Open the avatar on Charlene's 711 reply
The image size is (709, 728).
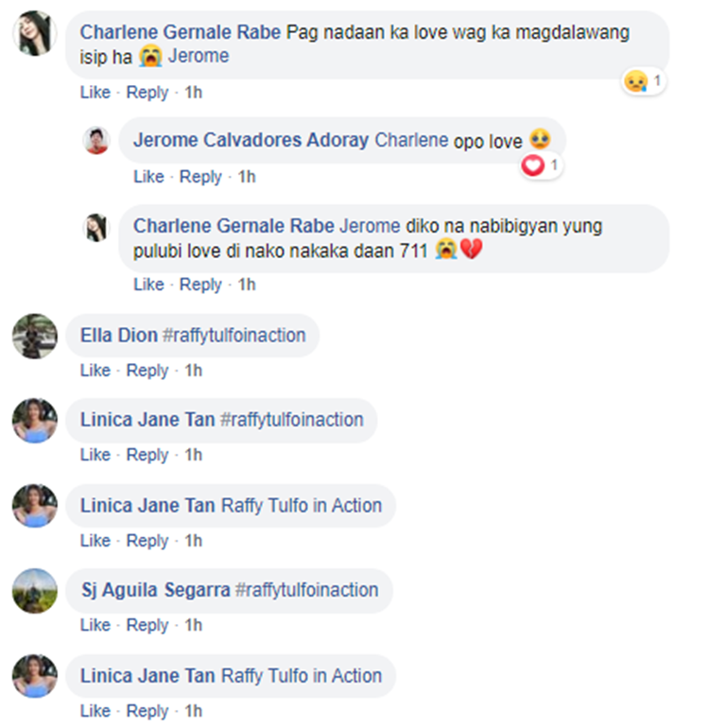pyautogui.click(x=96, y=228)
